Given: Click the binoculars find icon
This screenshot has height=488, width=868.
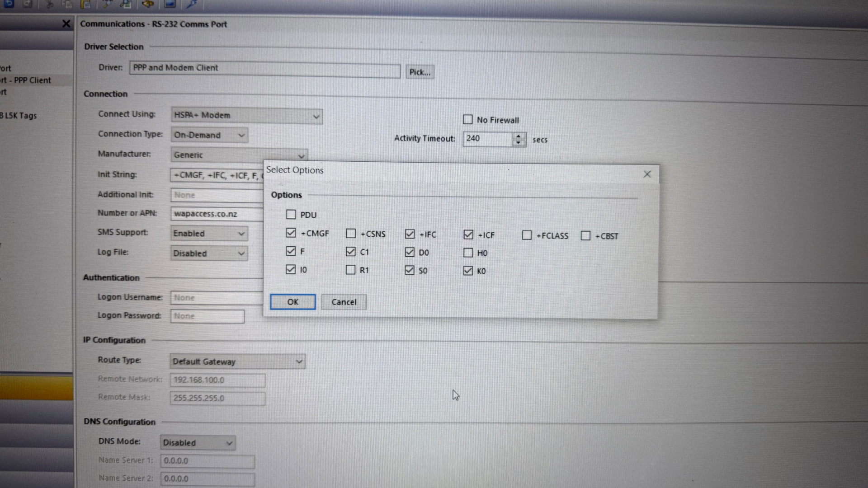Looking at the screenshot, I should point(148,4).
